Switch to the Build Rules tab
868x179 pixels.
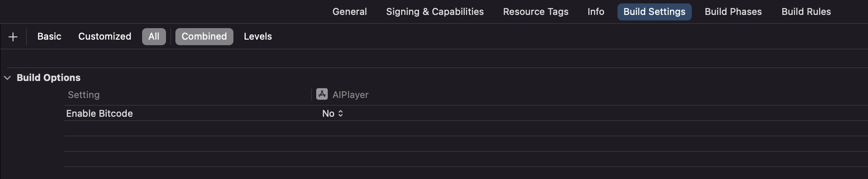(x=806, y=12)
